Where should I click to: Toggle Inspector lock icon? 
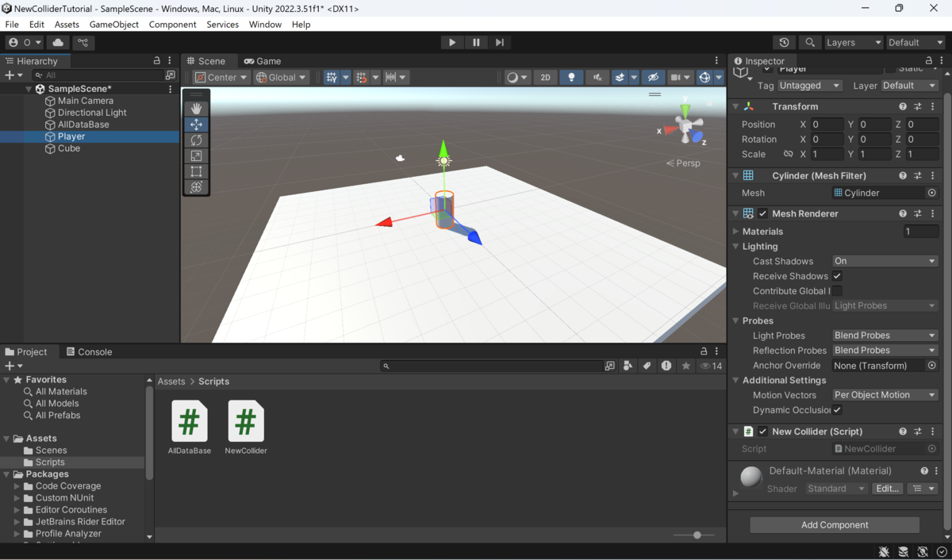click(928, 60)
